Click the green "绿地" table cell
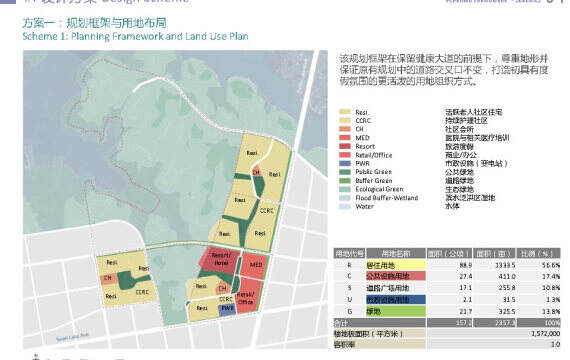 396,311
